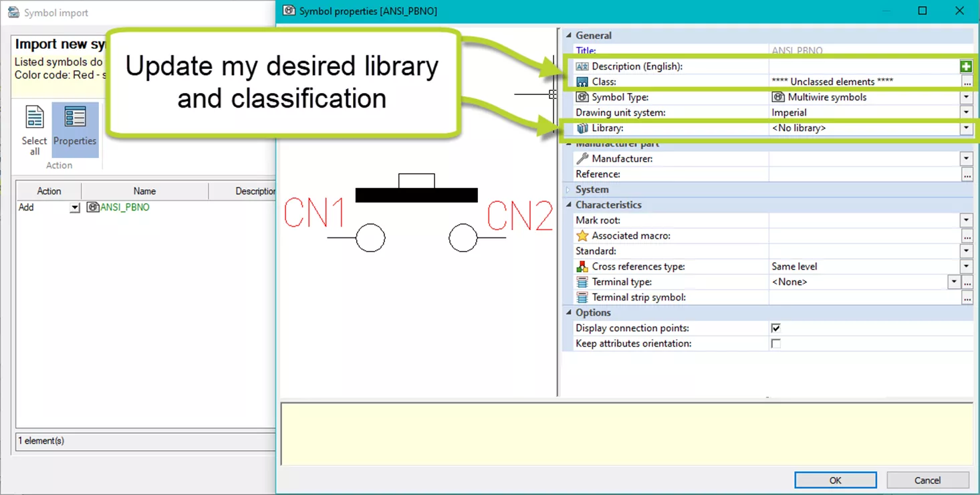Maximize the Symbol properties window
Viewport: 980px width, 495px height.
923,11
